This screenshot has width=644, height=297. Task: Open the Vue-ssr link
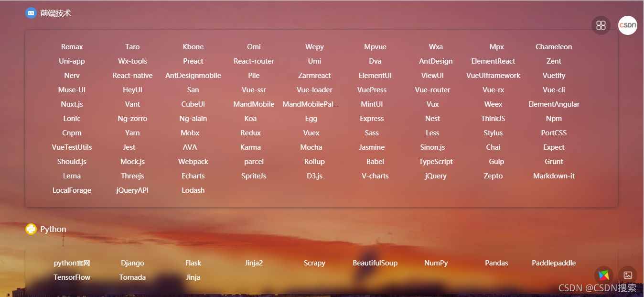254,90
